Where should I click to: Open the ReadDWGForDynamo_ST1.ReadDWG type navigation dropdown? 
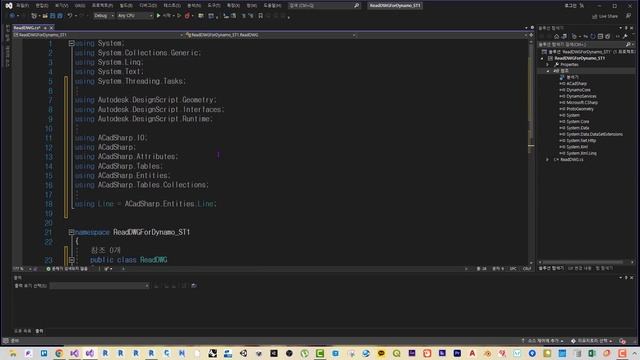(x=270, y=35)
